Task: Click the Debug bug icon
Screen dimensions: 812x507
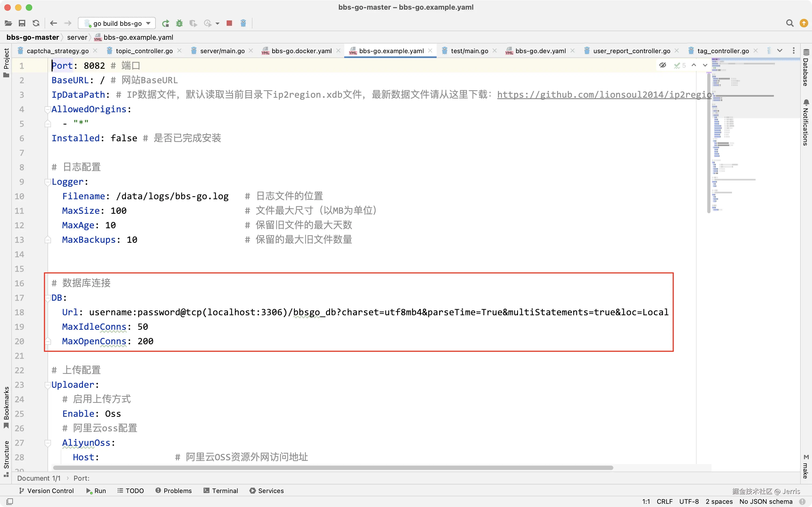Action: click(x=179, y=23)
